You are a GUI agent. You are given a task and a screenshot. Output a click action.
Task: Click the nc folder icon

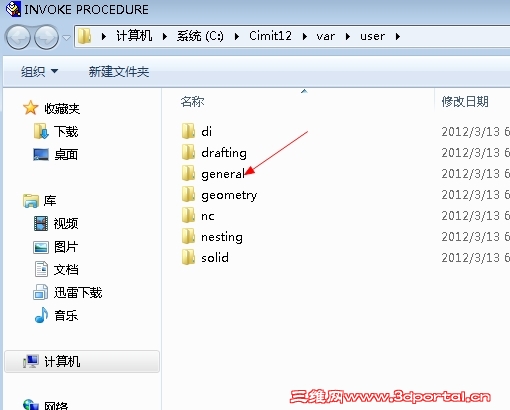(x=189, y=215)
